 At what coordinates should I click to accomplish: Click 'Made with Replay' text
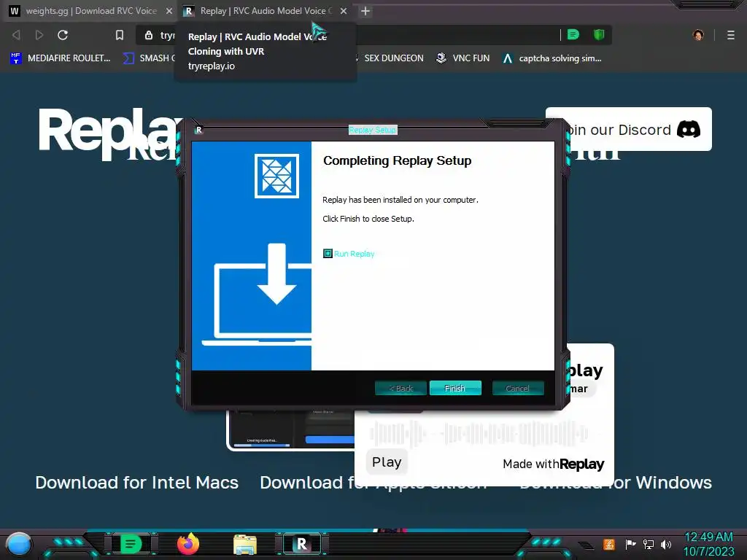click(x=554, y=464)
